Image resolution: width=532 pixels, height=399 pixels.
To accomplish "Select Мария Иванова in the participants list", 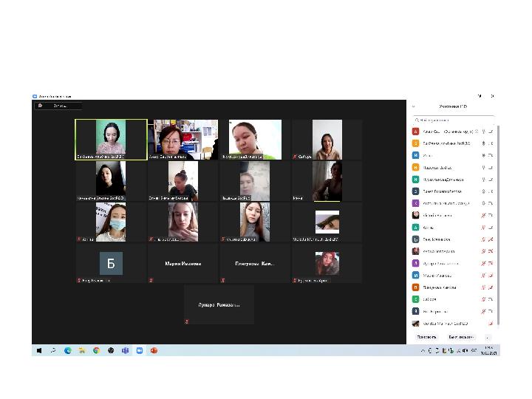I will pyautogui.click(x=453, y=276).
